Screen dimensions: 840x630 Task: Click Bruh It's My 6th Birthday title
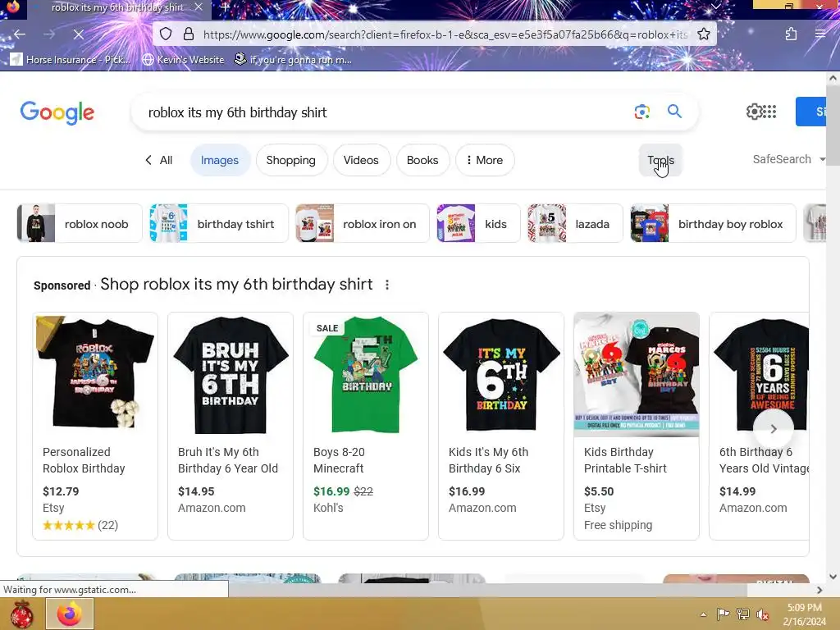pos(228,460)
